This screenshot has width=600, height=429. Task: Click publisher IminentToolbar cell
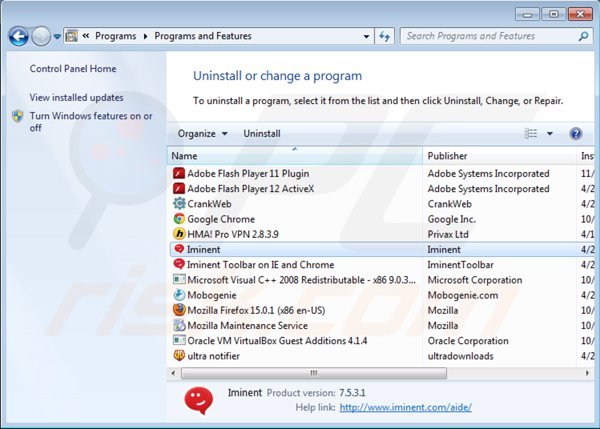click(460, 264)
